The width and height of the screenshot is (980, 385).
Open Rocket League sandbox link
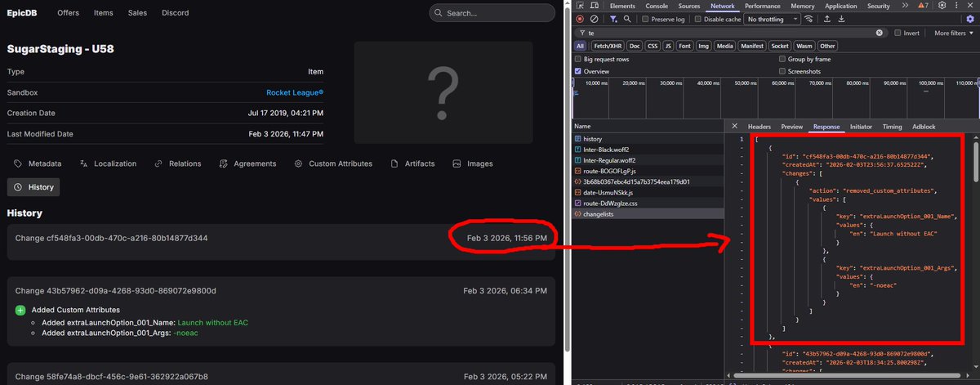point(295,93)
